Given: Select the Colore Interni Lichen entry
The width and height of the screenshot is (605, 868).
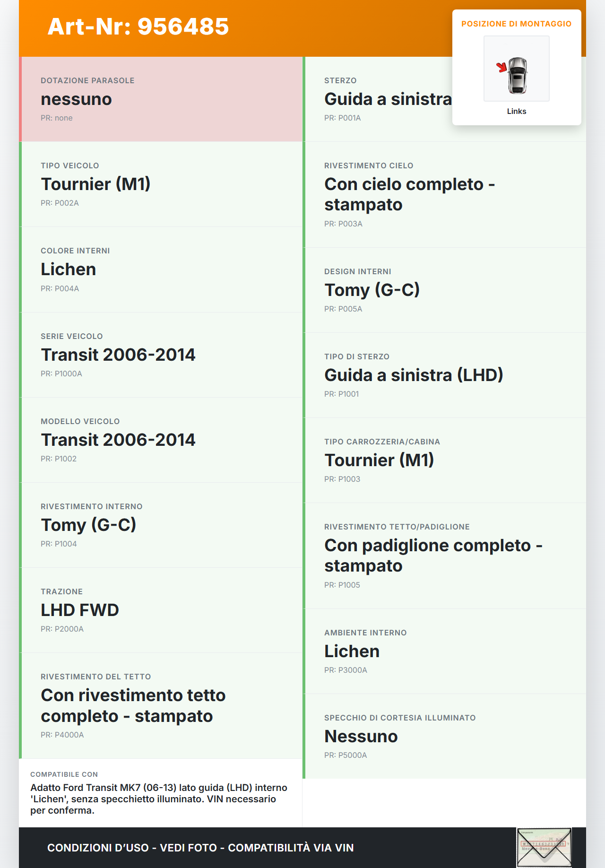Looking at the screenshot, I should [161, 269].
